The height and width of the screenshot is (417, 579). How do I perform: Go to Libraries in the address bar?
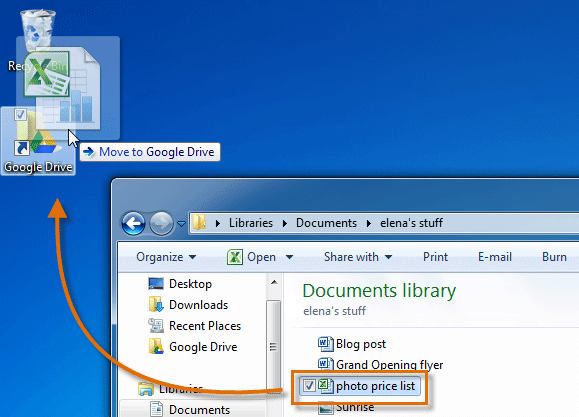click(x=251, y=223)
